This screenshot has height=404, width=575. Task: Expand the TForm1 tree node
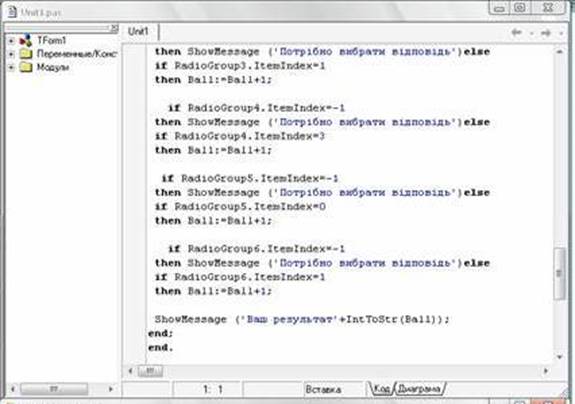11,41
